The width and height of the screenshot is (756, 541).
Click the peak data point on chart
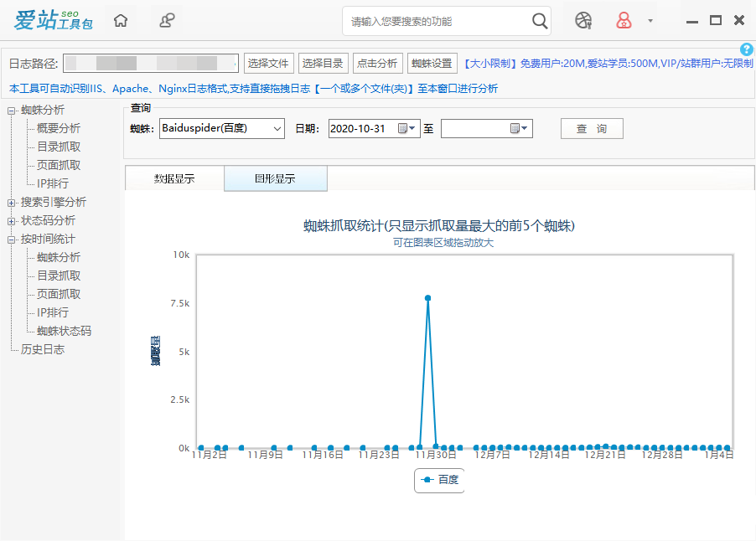tap(427, 298)
